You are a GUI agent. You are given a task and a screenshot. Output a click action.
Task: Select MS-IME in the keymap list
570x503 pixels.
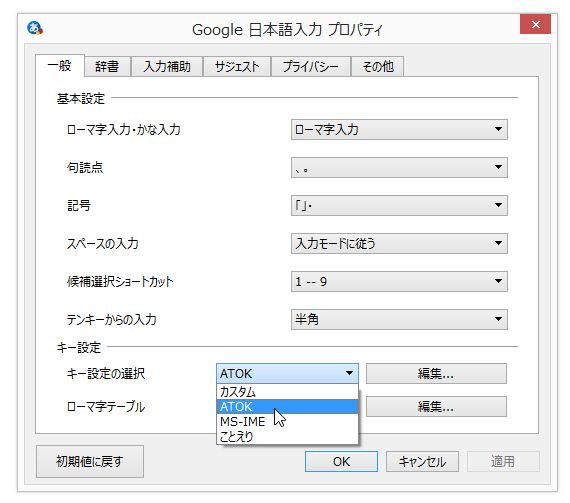[287, 421]
